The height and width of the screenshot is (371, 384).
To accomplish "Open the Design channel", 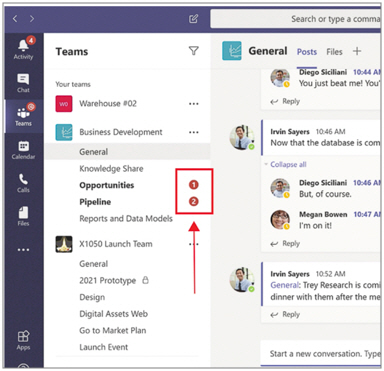I will [92, 297].
